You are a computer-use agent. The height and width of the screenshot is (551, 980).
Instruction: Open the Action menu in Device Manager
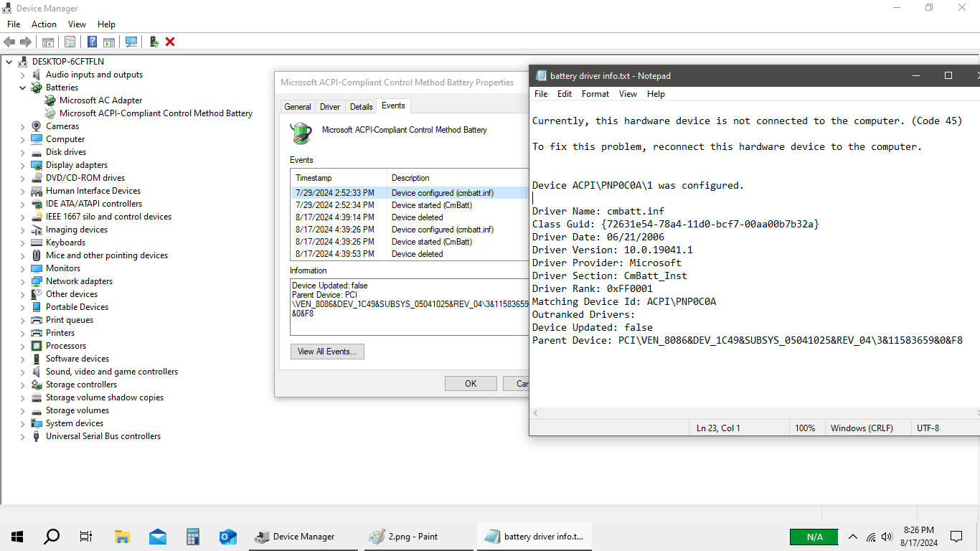coord(44,24)
